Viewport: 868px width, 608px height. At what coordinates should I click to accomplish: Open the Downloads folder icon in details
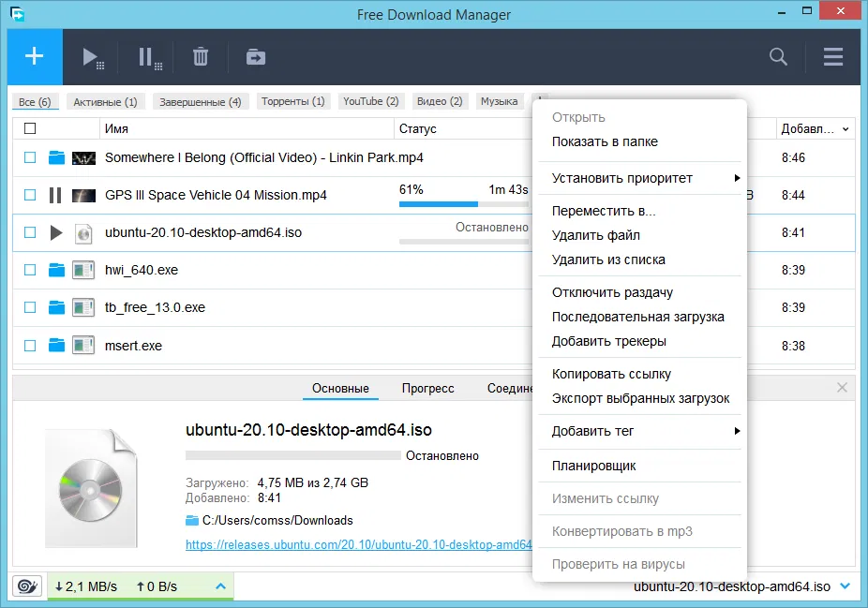192,520
